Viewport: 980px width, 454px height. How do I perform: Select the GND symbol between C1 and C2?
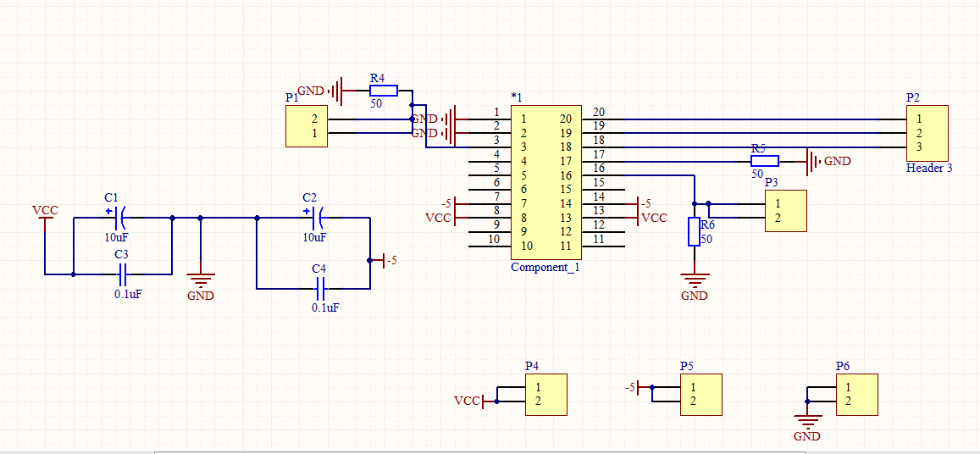point(201,281)
